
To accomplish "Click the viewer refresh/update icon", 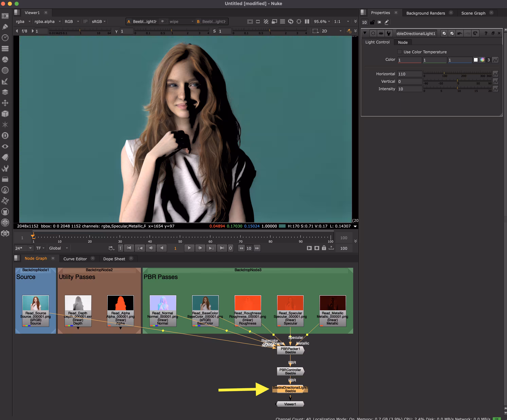I will tap(291, 22).
